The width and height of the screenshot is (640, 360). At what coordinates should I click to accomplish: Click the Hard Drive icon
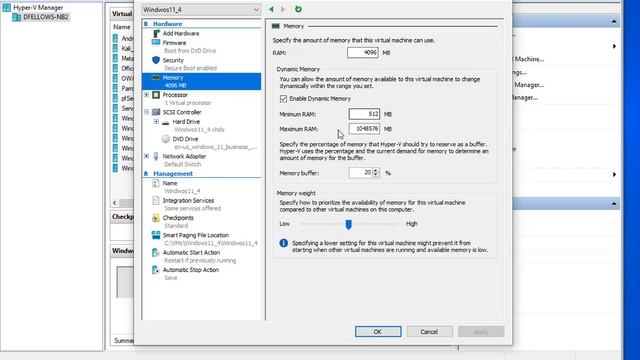click(x=166, y=122)
